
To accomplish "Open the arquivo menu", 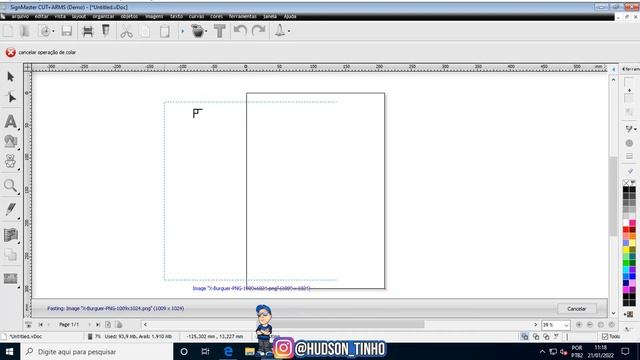I will [x=20, y=16].
